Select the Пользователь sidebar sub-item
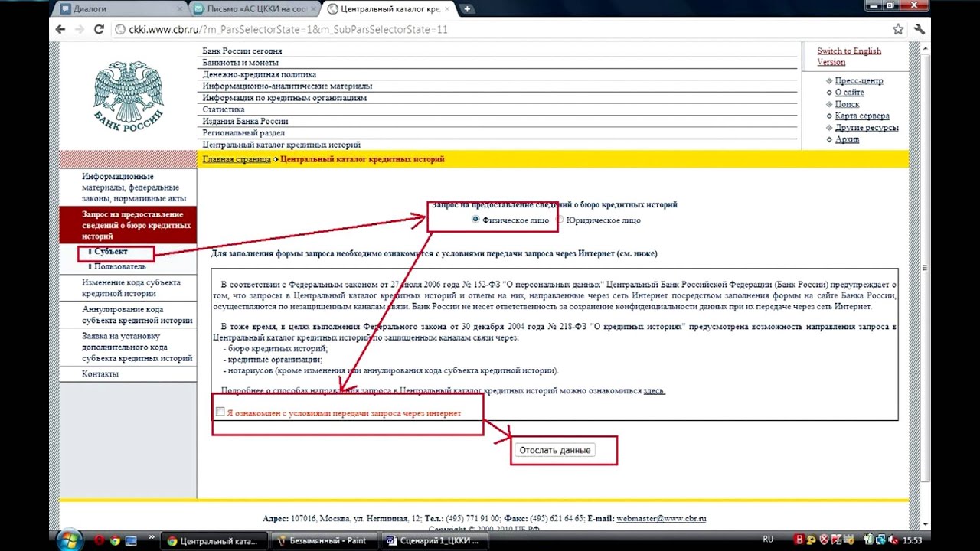The width and height of the screenshot is (980, 551). click(x=119, y=267)
